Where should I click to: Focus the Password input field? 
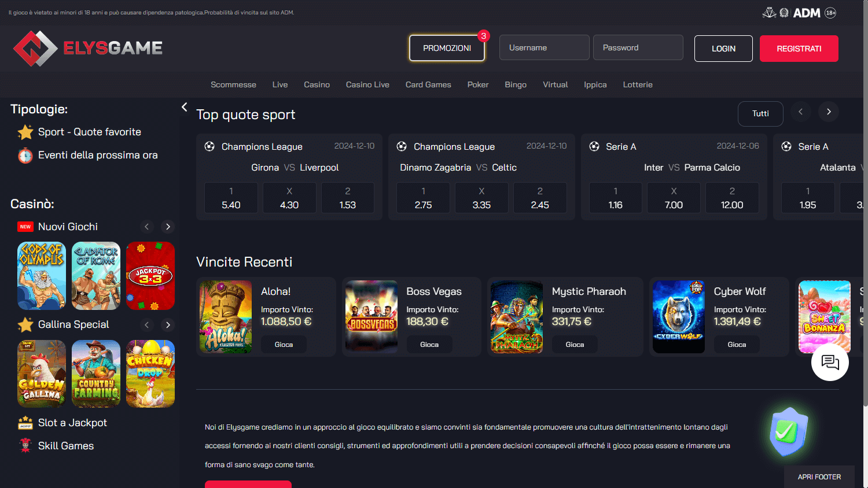pyautogui.click(x=638, y=47)
